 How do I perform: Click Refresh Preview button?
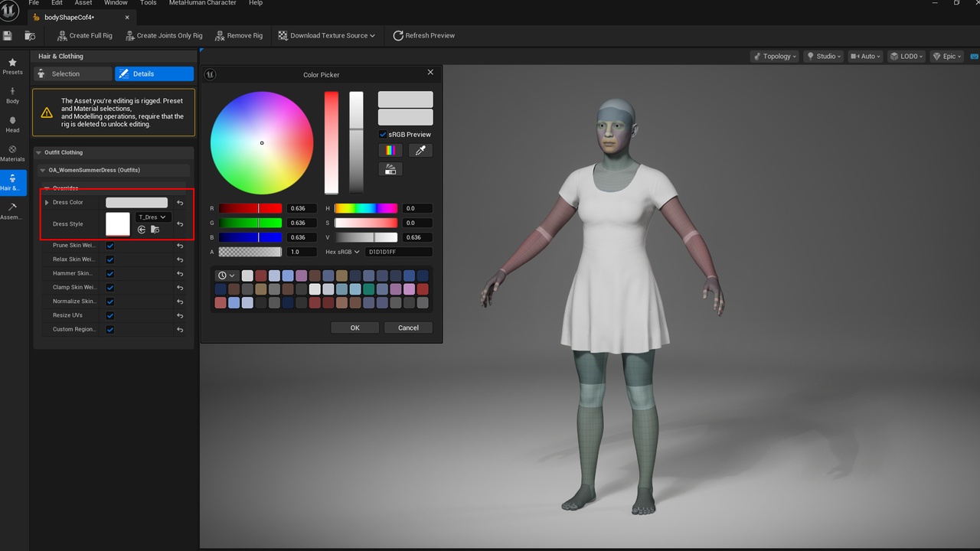click(423, 35)
